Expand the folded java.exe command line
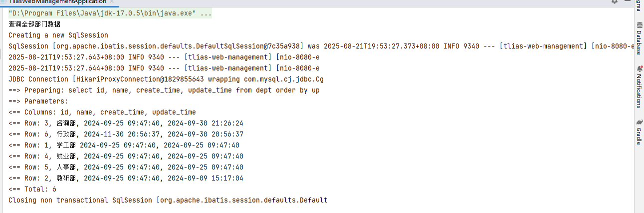Image resolution: width=644 pixels, height=213 pixels. pos(206,13)
